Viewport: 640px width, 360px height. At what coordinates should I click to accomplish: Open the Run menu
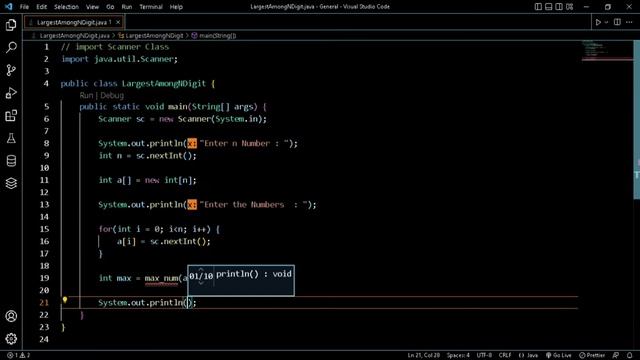[127, 7]
